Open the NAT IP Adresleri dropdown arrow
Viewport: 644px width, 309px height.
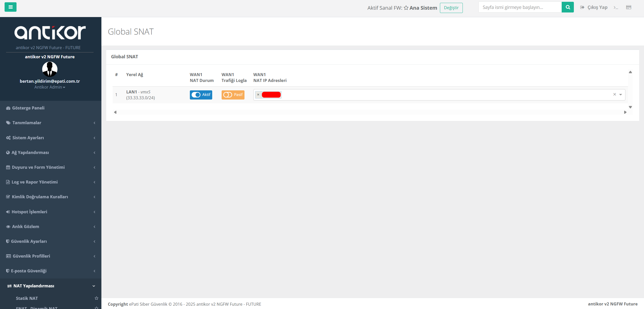click(621, 95)
